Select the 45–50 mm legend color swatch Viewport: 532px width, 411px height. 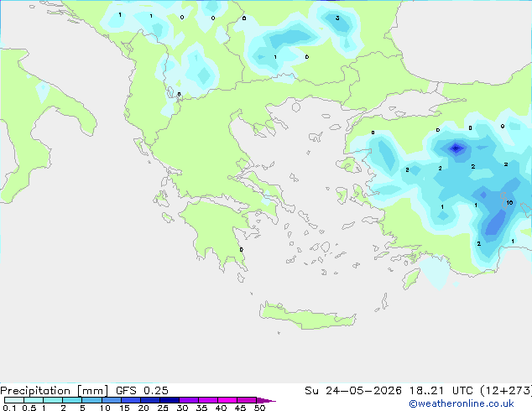247,400
